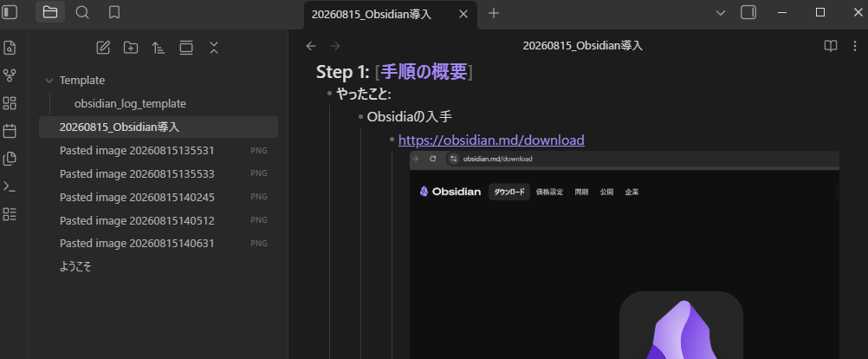Toggle the right sidebar
This screenshot has height=359, width=868.
748,12
